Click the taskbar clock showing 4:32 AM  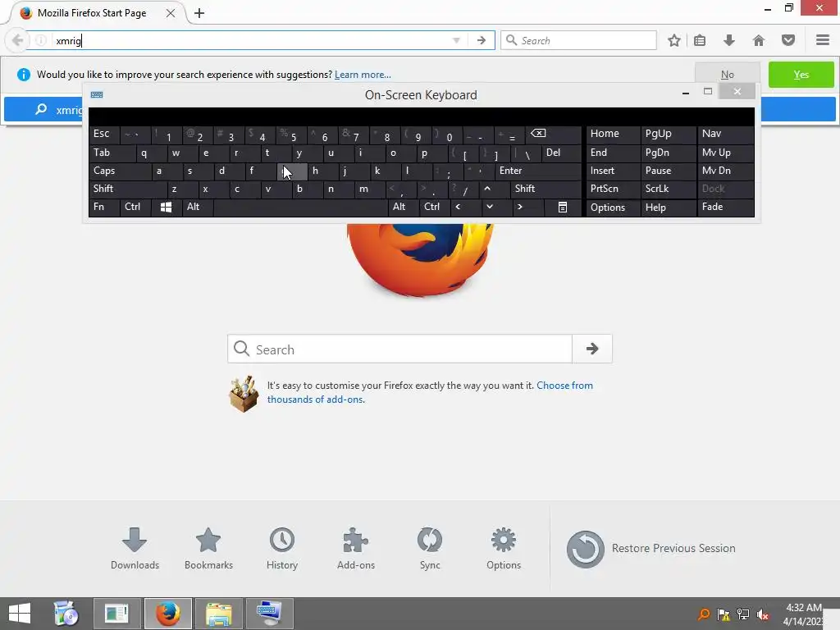coord(802,614)
